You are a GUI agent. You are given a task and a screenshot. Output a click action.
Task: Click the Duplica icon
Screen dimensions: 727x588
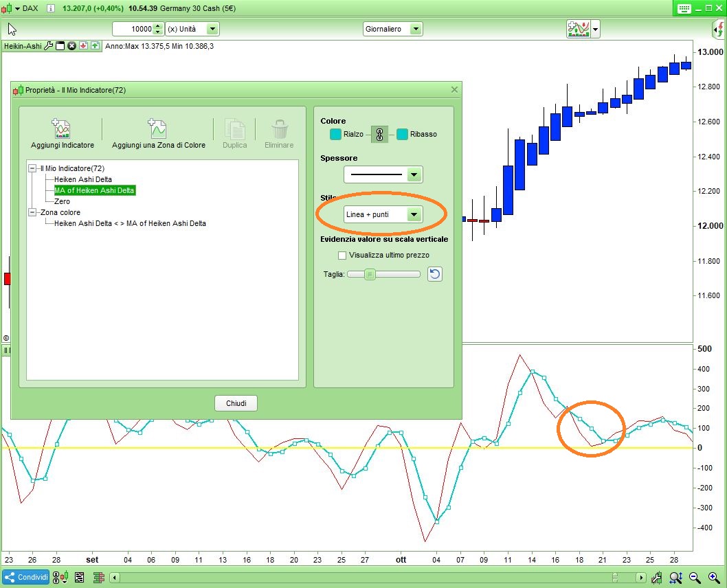[234, 129]
